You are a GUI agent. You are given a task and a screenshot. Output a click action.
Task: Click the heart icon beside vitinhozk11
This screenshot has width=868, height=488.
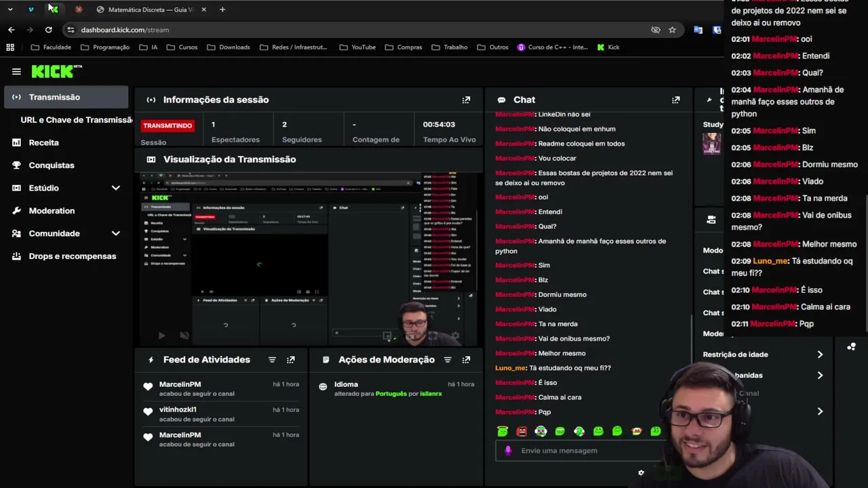coord(148,411)
